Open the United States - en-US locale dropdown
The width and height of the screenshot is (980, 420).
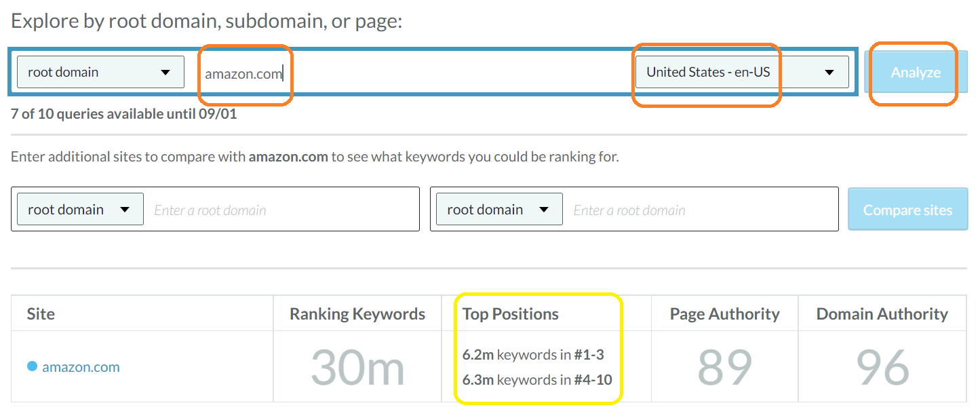742,72
